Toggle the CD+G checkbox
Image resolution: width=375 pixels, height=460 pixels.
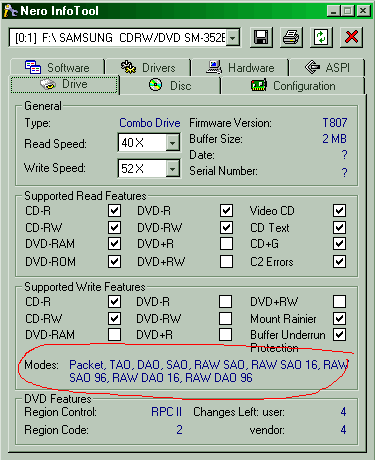(339, 244)
